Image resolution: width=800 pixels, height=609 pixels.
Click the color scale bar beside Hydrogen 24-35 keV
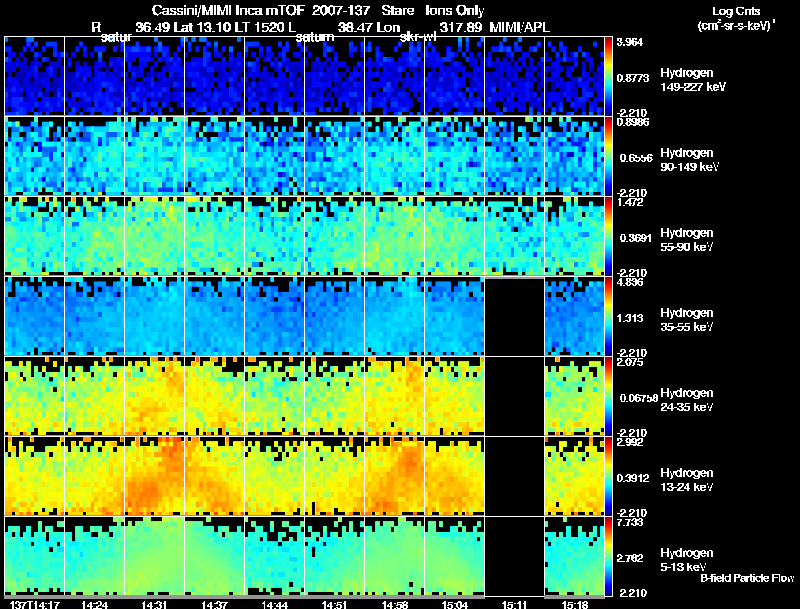point(608,396)
